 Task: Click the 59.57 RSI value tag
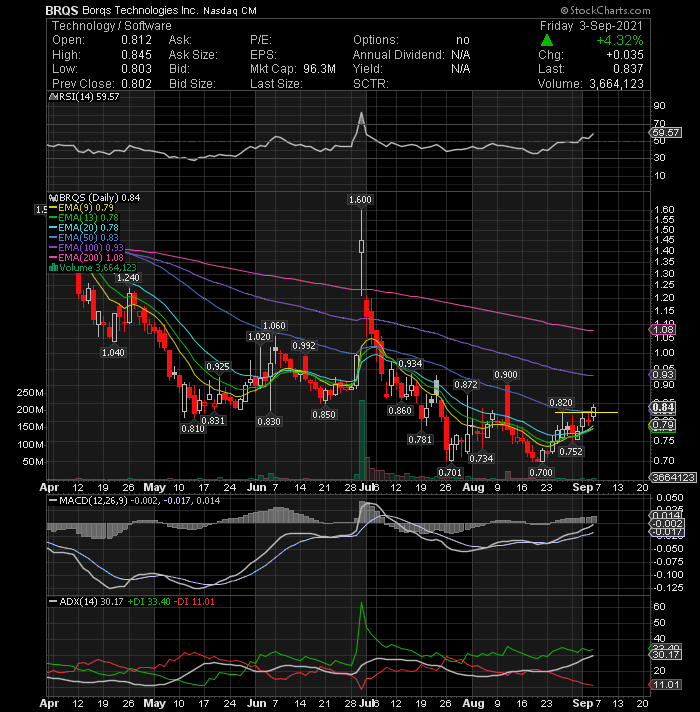[665, 133]
